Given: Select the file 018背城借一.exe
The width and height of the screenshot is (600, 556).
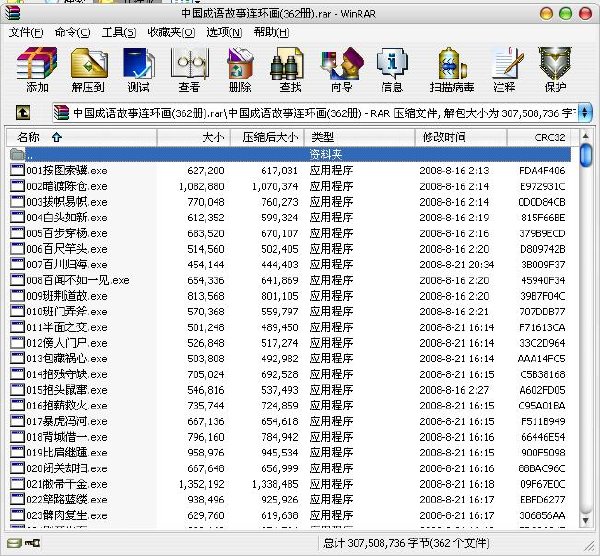Looking at the screenshot, I should [x=67, y=437].
